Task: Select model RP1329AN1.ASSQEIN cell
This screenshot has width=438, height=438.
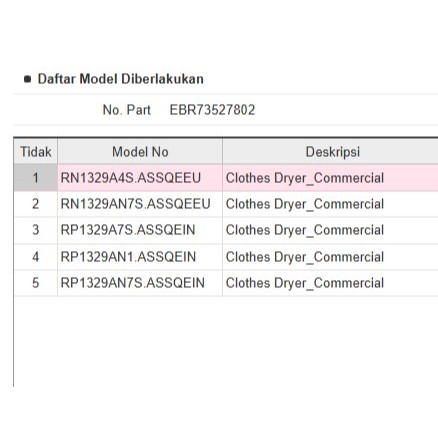Action: 140,257
